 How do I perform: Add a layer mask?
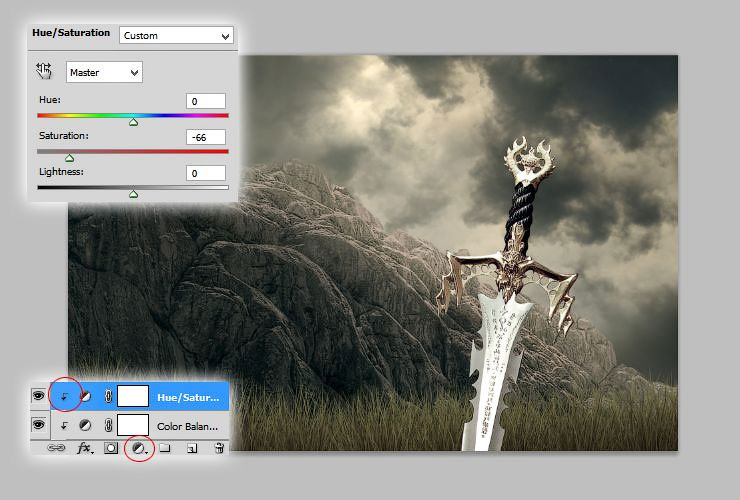(x=111, y=448)
